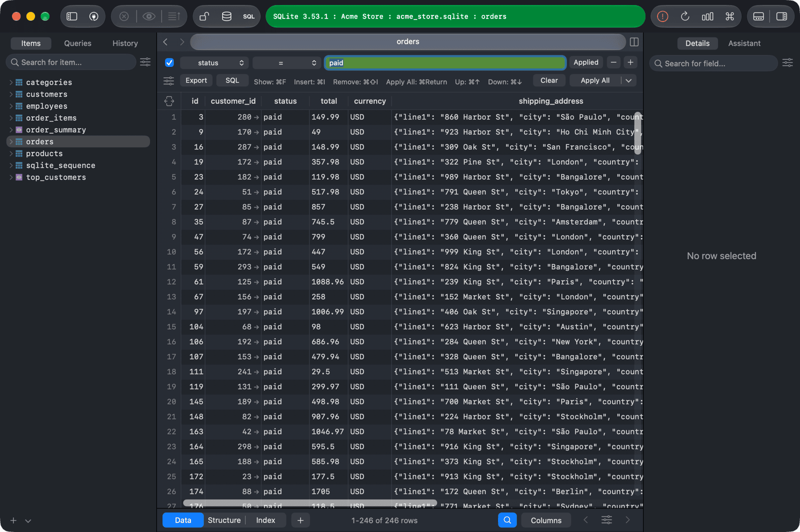Click the SQL filter button
The width and height of the screenshot is (800, 532).
click(x=232, y=80)
